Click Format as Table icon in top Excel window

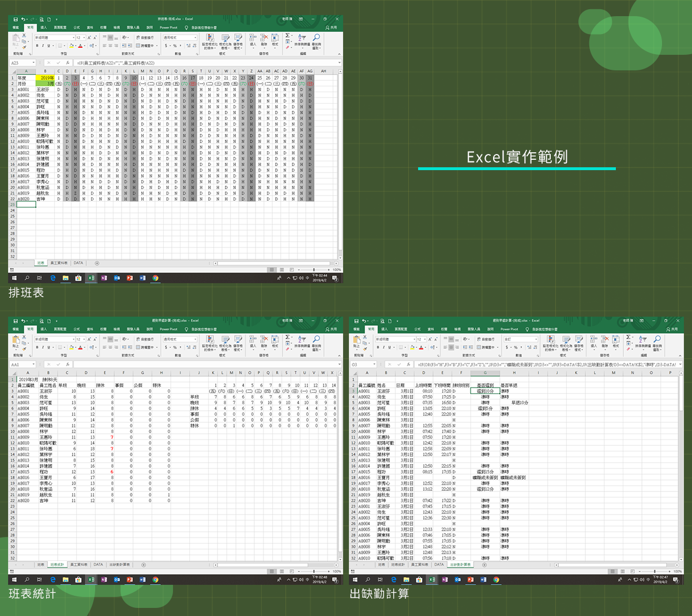(x=225, y=38)
